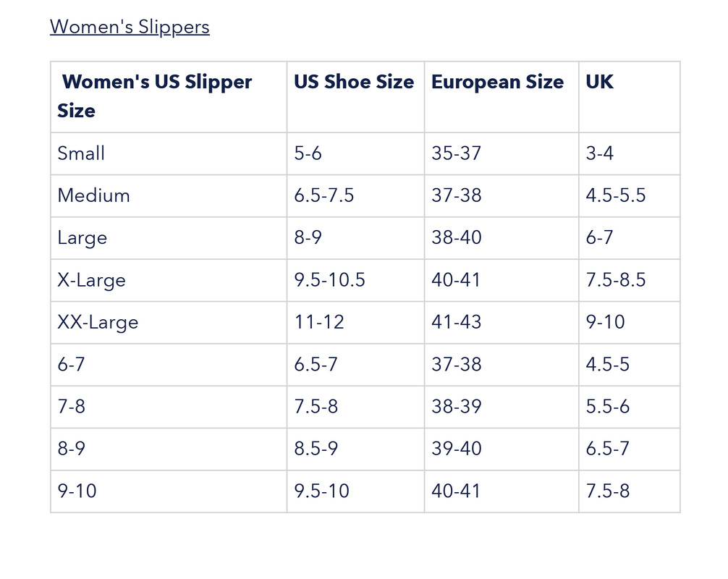The image size is (728, 579).
Task: Select UK size cell 7.5-8
Action: 607,491
